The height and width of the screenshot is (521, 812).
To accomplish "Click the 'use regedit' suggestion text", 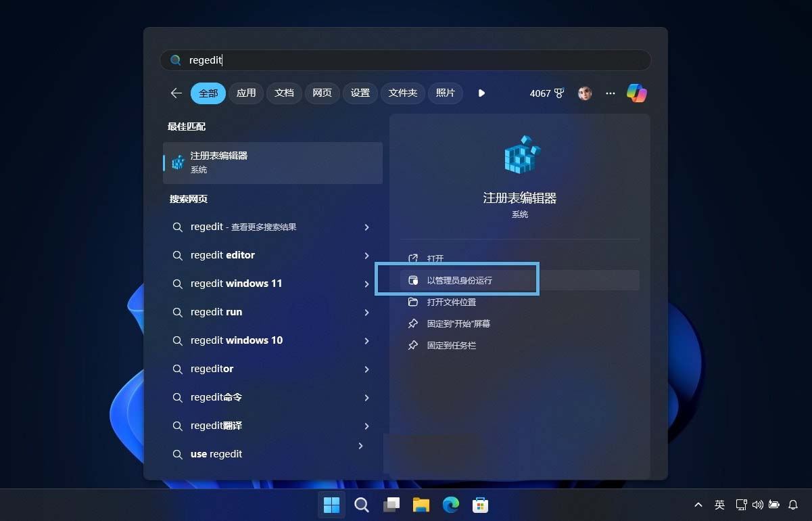I will [x=216, y=454].
